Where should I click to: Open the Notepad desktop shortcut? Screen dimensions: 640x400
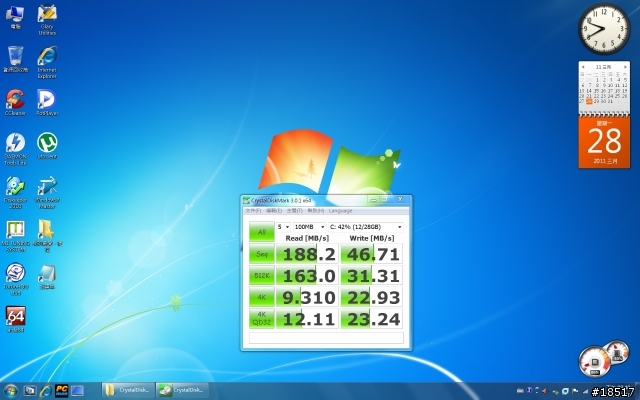pyautogui.click(x=47, y=277)
